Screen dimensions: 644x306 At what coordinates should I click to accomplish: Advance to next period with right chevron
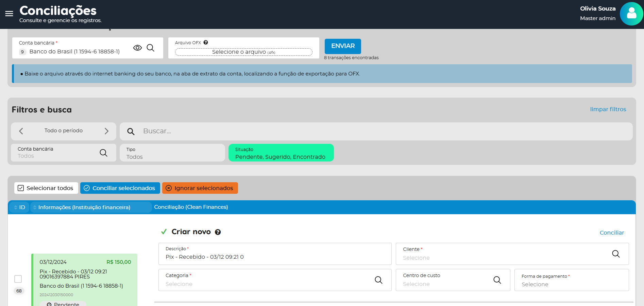pyautogui.click(x=106, y=131)
